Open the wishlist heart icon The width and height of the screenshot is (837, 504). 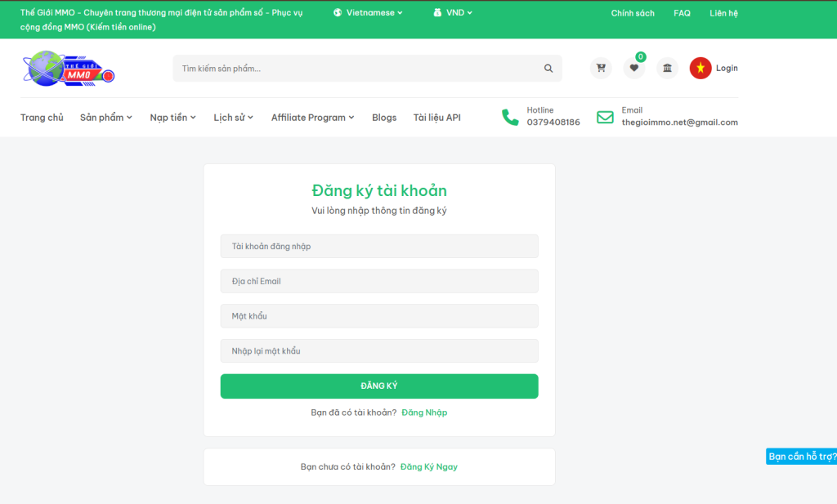(634, 68)
